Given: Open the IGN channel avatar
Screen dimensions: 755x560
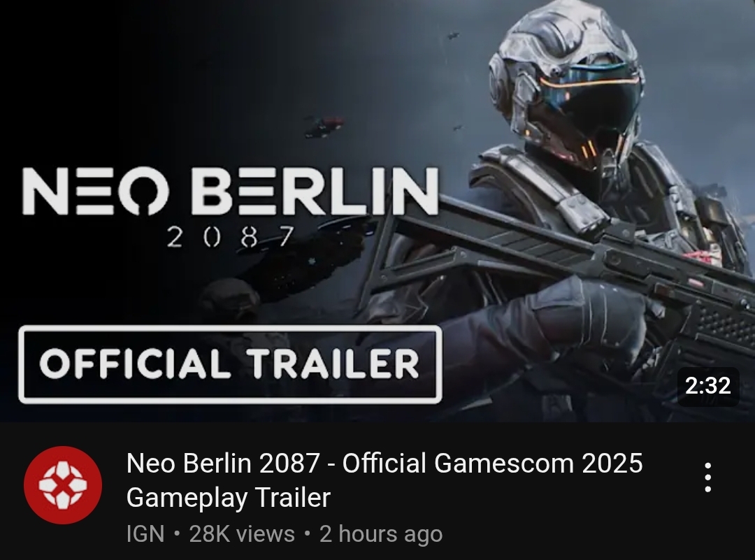Looking at the screenshot, I should 63,485.
